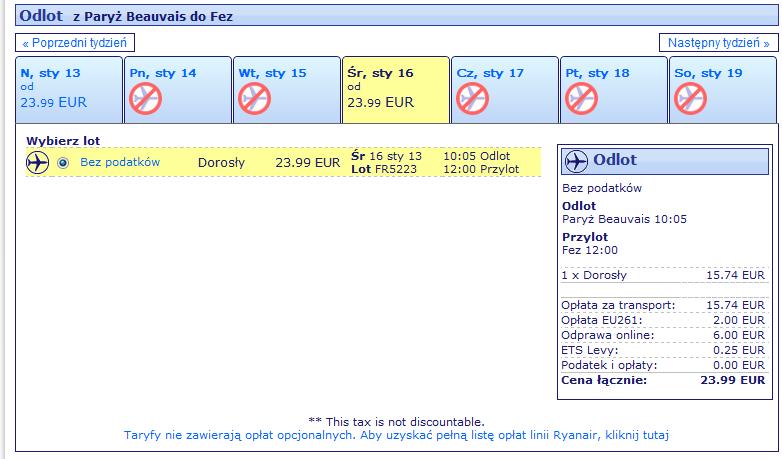Image resolution: width=782 pixels, height=459 pixels.
Task: Click the no-flight icon under Pn, sty 14
Action: click(146, 99)
